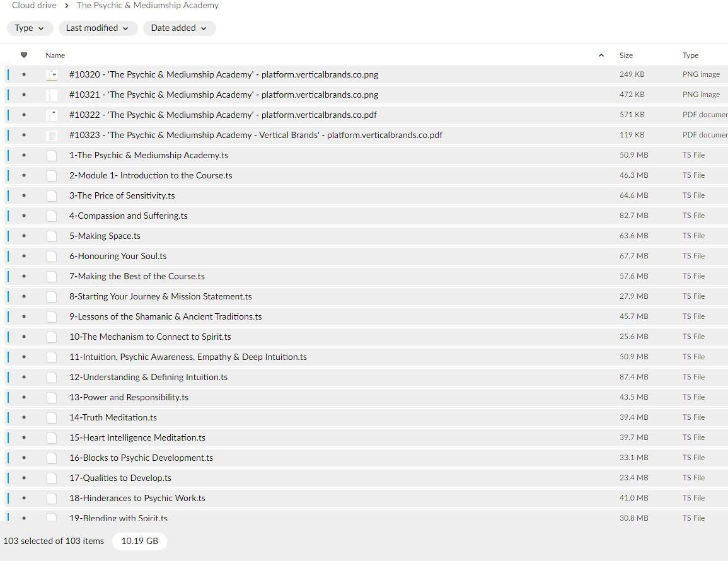Go to Cloud drive in the breadcrumb
728x561 pixels.
34,6
